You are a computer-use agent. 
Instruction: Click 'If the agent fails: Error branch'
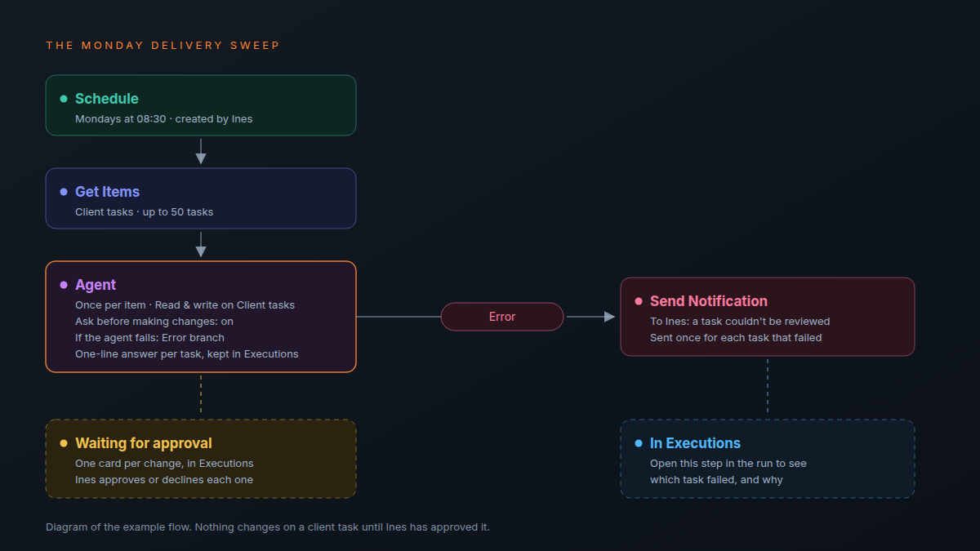click(149, 338)
